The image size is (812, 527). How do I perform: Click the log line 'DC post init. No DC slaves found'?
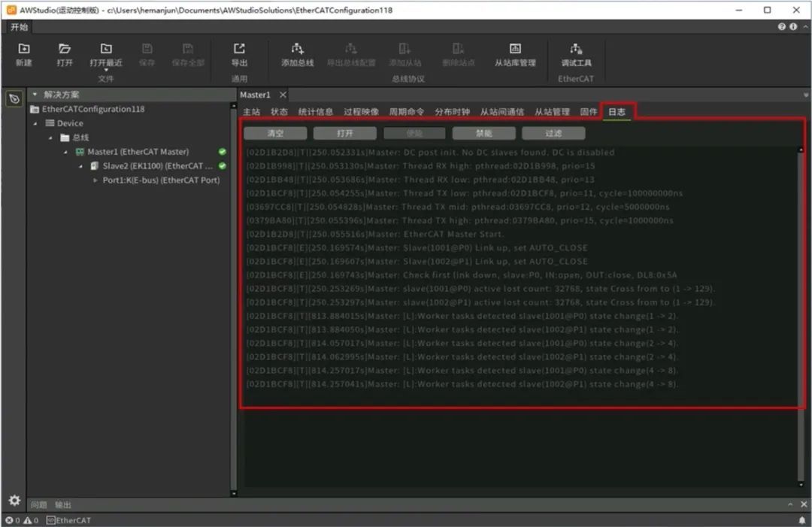[430, 152]
